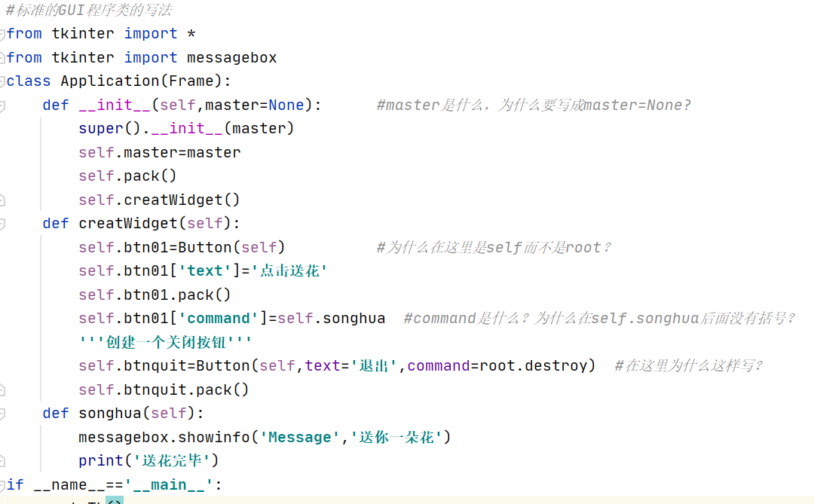Screen dimensions: 814x504
Task: Click the comment about master=None
Action: pyautogui.click(x=534, y=105)
